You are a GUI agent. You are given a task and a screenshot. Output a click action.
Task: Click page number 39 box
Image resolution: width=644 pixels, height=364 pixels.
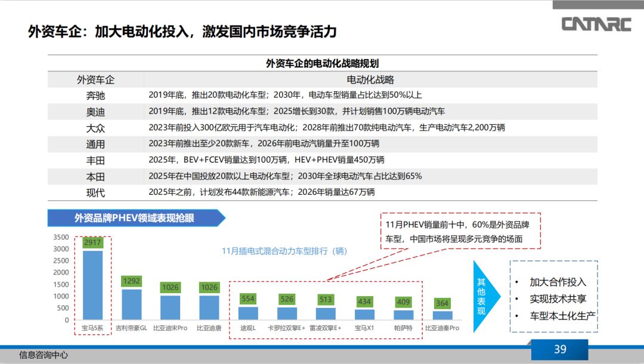tap(560, 349)
